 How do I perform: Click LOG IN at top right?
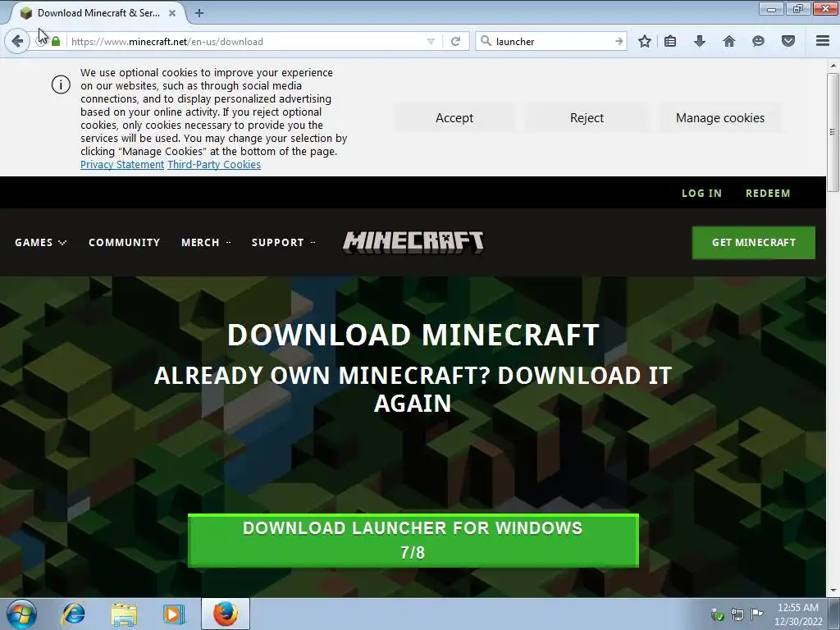[701, 193]
